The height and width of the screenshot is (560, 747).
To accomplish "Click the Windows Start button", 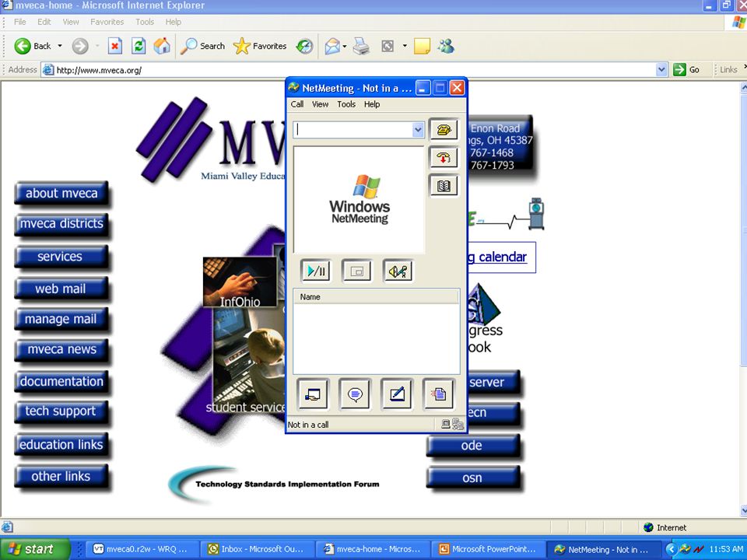I will tap(35, 549).
